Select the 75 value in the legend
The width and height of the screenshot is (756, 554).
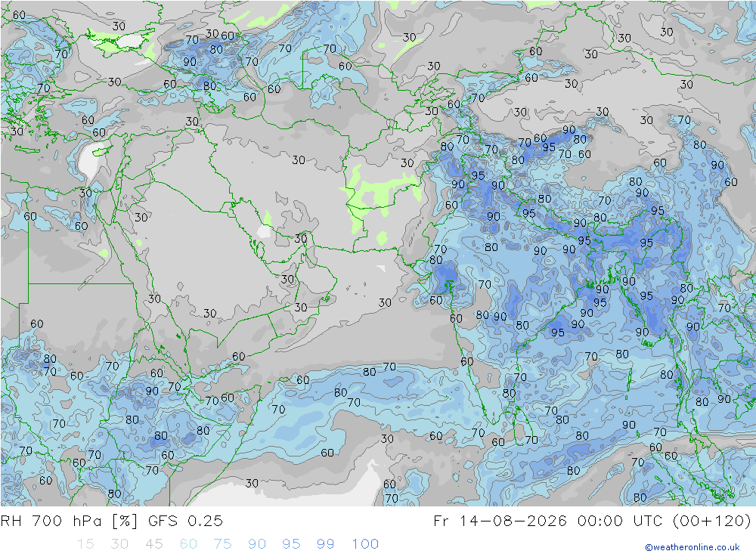(223, 544)
